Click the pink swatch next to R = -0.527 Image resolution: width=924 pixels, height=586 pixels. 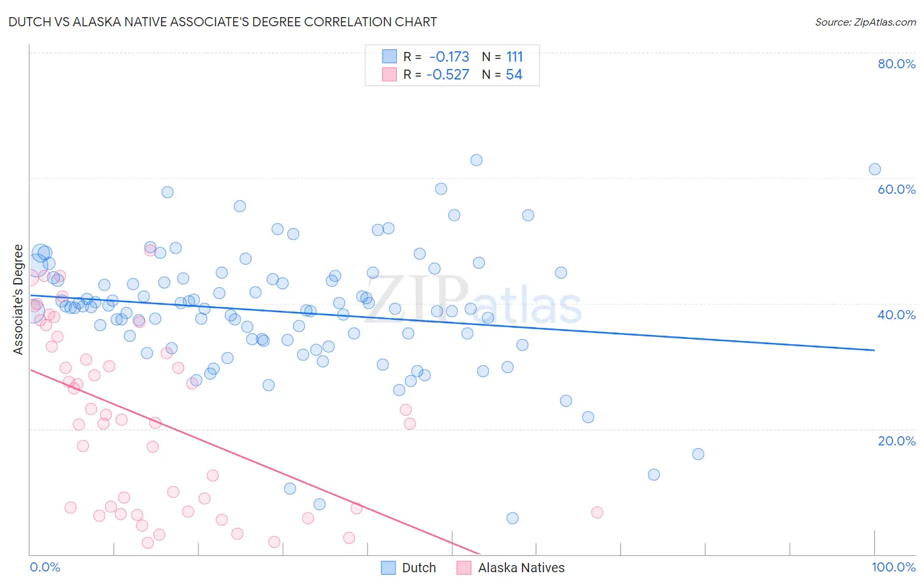pos(390,74)
